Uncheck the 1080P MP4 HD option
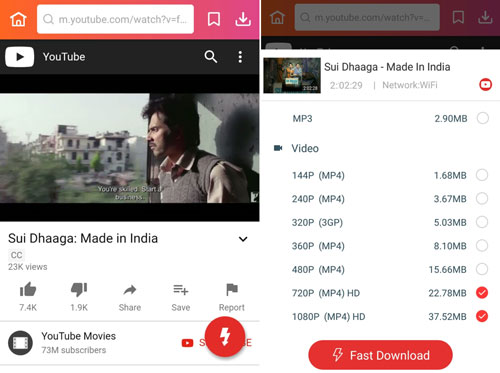The height and width of the screenshot is (373, 500). [x=482, y=316]
